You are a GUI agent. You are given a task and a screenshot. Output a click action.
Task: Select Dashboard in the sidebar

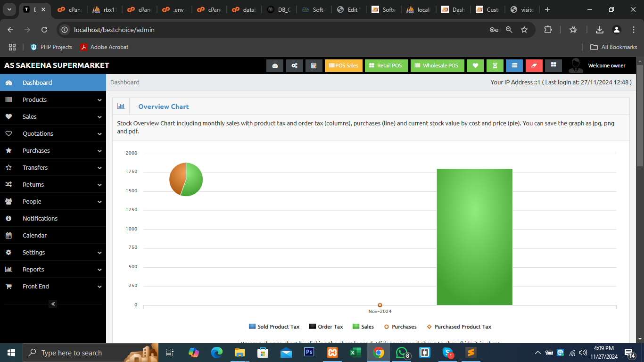pyautogui.click(x=53, y=82)
